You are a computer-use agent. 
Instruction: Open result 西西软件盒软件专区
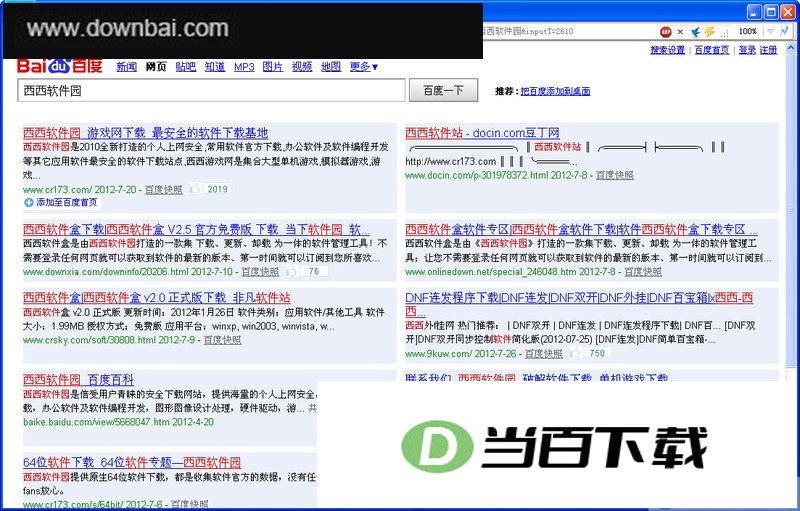(x=582, y=229)
